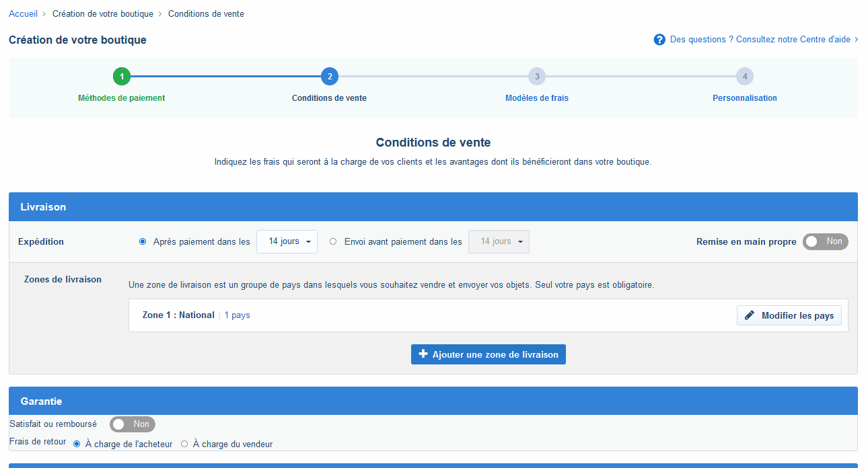The height and width of the screenshot is (468, 868).
Task: Click the plus icon for adding delivery zone
Action: (423, 354)
